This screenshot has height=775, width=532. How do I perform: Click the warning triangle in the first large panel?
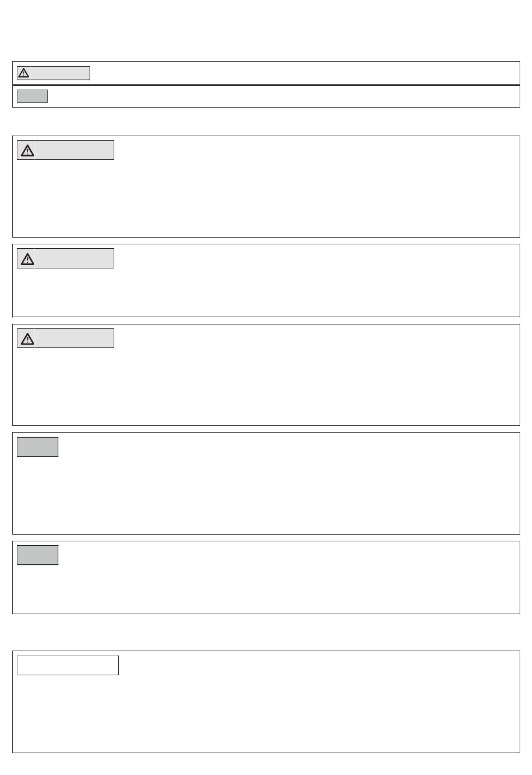click(x=27, y=150)
